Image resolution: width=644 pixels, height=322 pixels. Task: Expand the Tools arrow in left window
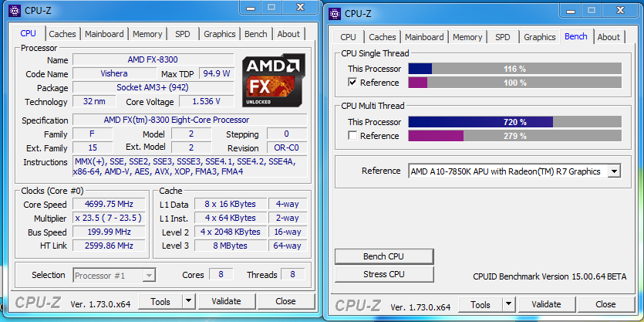pos(188,301)
